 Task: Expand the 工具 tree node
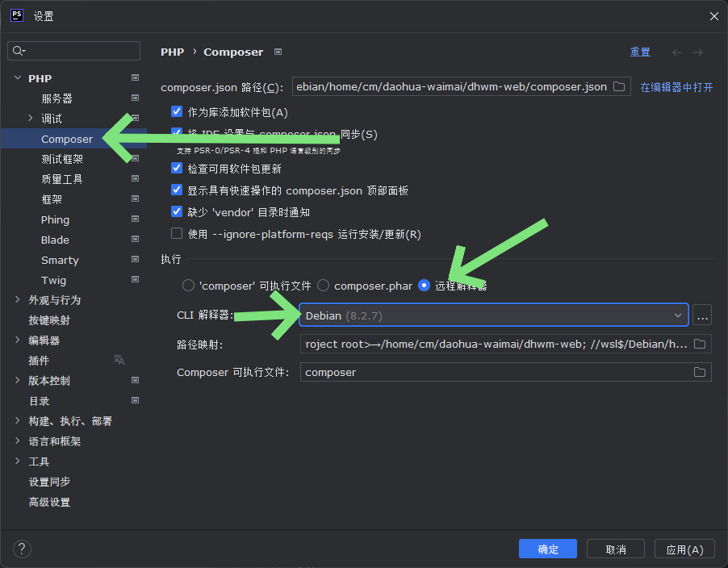click(x=18, y=461)
